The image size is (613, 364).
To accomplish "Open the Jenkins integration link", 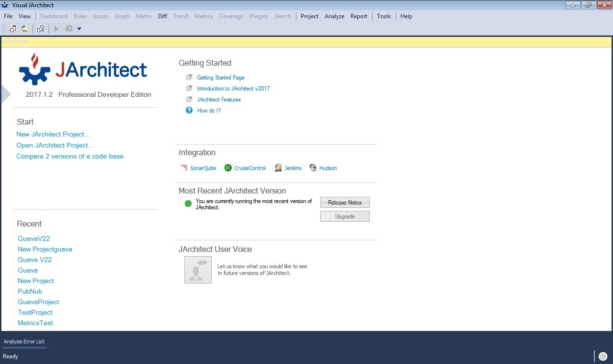I will click(293, 168).
